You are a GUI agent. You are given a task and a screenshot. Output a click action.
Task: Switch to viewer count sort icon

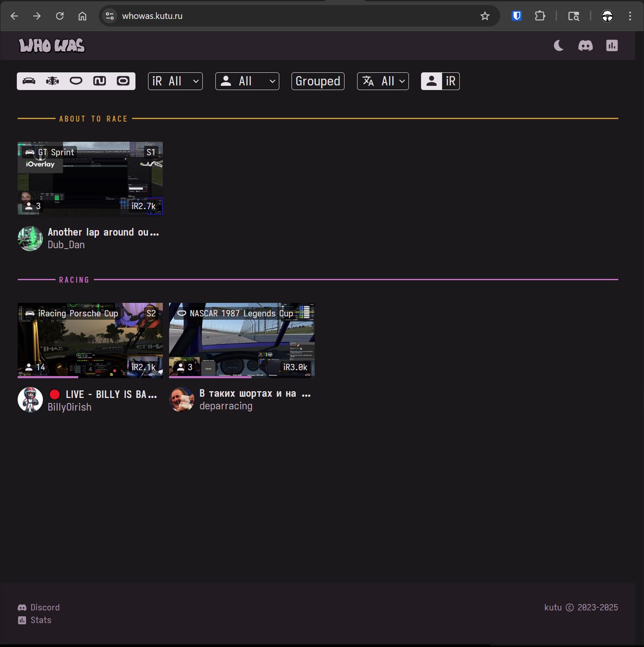pos(432,81)
